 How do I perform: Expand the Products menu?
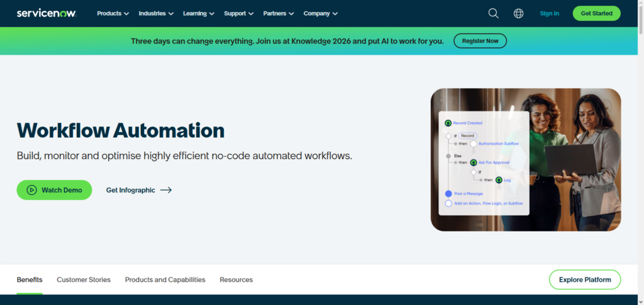[113, 13]
